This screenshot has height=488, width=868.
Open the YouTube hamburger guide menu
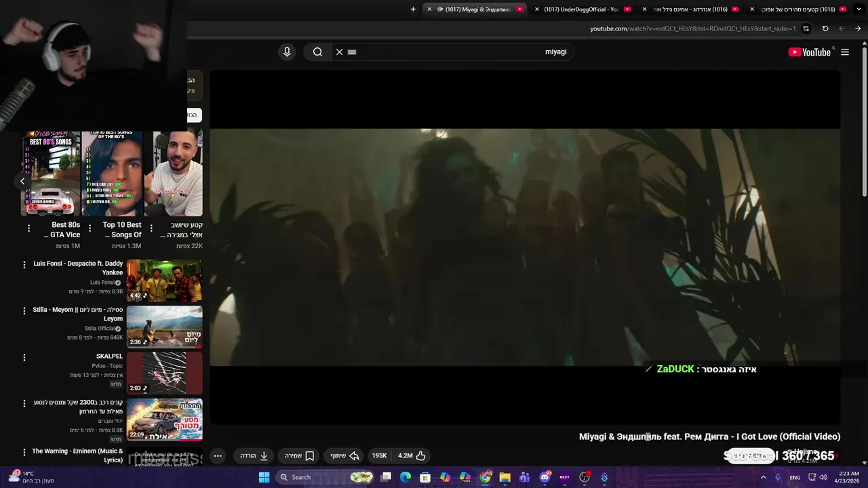845,52
